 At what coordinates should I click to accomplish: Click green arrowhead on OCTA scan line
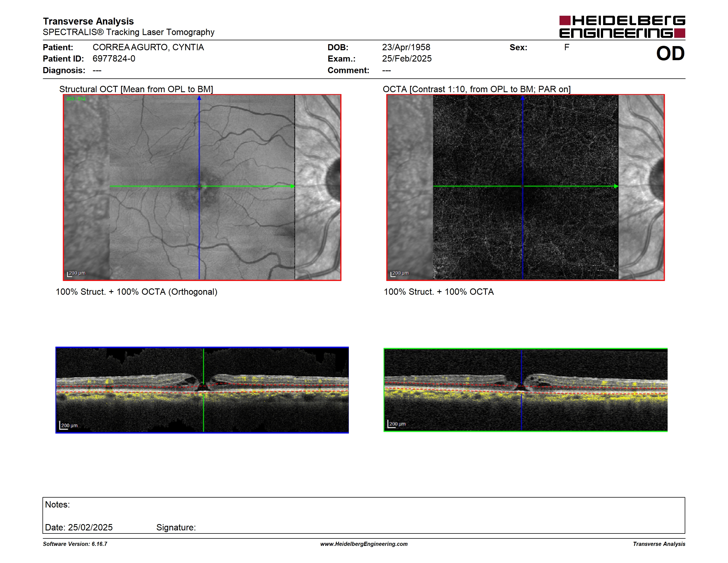(616, 186)
